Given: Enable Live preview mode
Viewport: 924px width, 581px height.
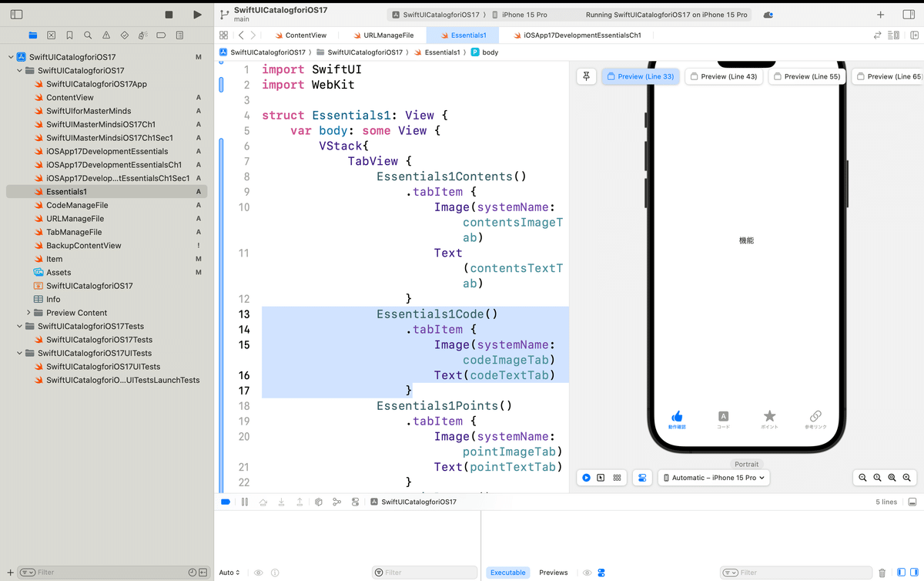Looking at the screenshot, I should pyautogui.click(x=587, y=478).
